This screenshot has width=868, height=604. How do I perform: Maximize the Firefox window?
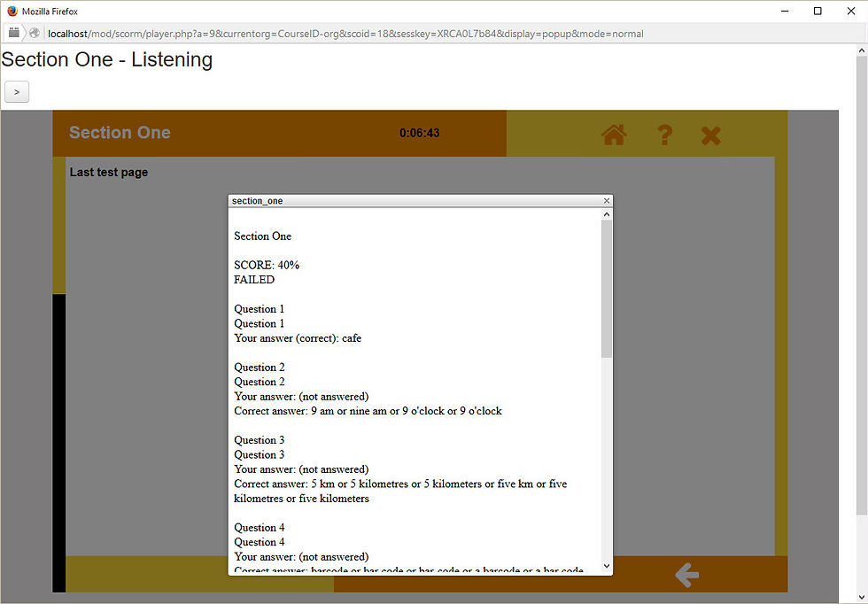pyautogui.click(x=818, y=12)
